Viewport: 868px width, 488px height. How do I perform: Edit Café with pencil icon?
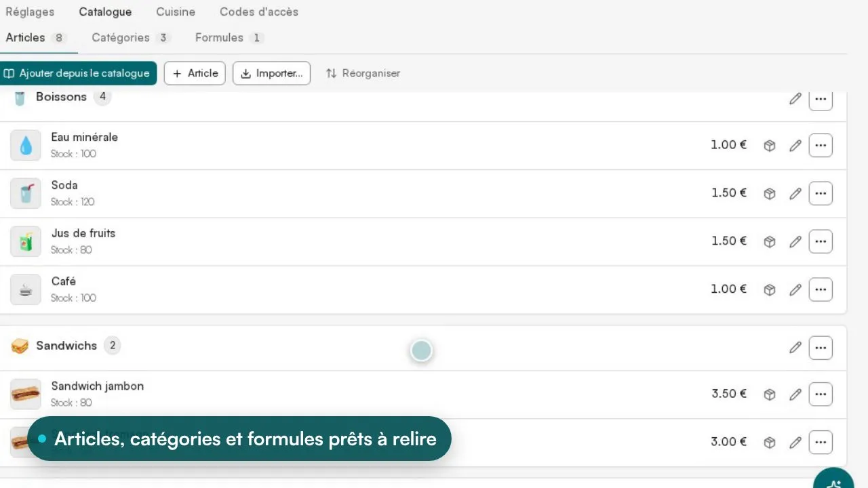pos(795,290)
